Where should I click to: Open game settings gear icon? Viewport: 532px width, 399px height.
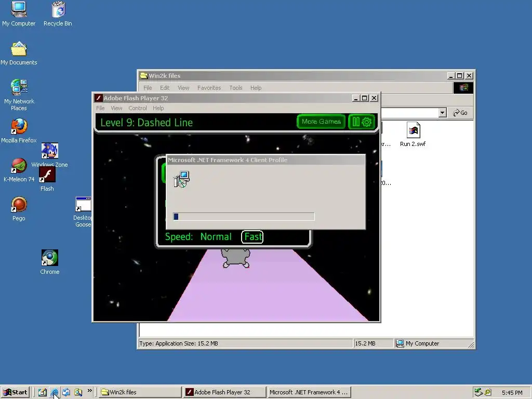[x=367, y=122]
